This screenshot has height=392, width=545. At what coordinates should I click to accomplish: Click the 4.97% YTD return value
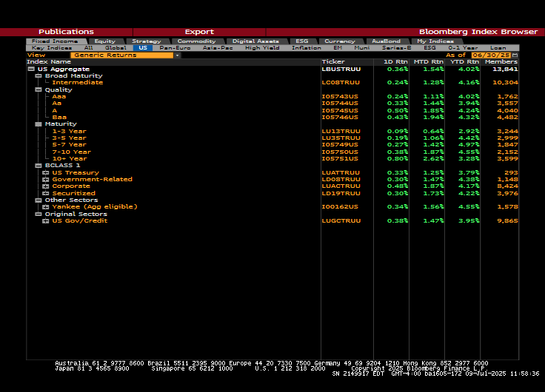(469, 145)
